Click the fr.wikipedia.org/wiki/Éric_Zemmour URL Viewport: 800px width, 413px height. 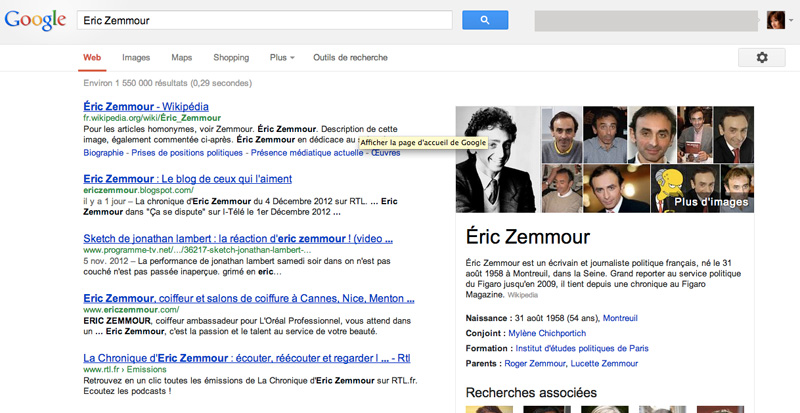pyautogui.click(x=152, y=118)
